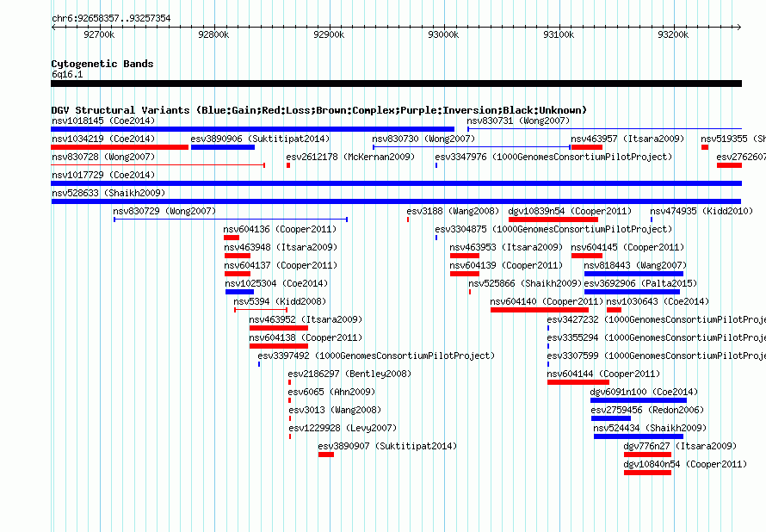Open nsv474935 (Kidd2010) variant label
Viewport: 766px width, 532px height.
701,211
